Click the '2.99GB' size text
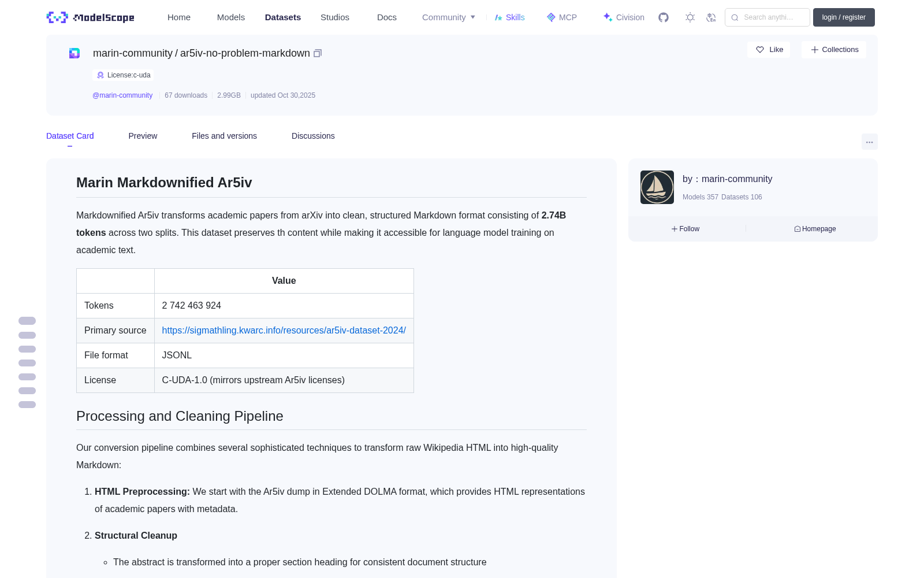The image size is (924, 578). pos(229,95)
